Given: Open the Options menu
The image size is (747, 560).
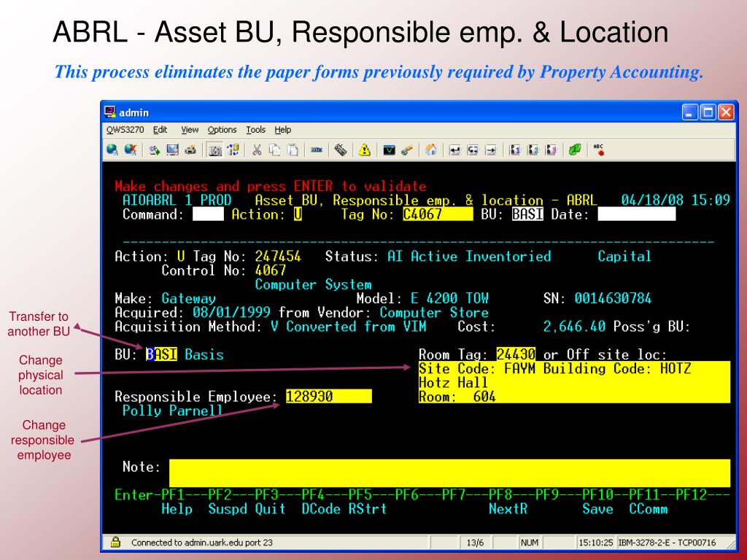Looking at the screenshot, I should click(222, 130).
